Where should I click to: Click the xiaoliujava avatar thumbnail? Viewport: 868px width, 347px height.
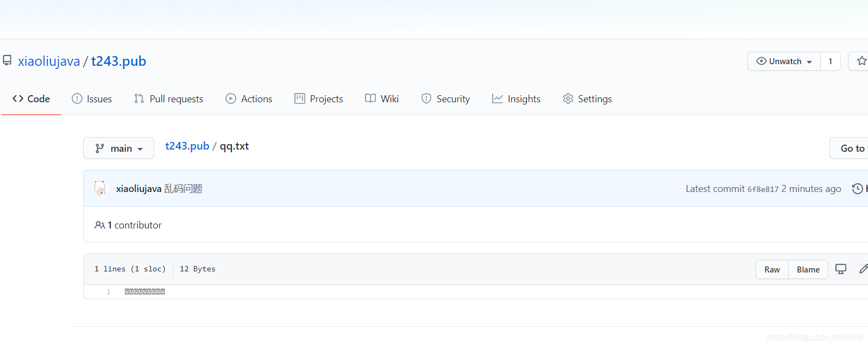click(x=100, y=188)
